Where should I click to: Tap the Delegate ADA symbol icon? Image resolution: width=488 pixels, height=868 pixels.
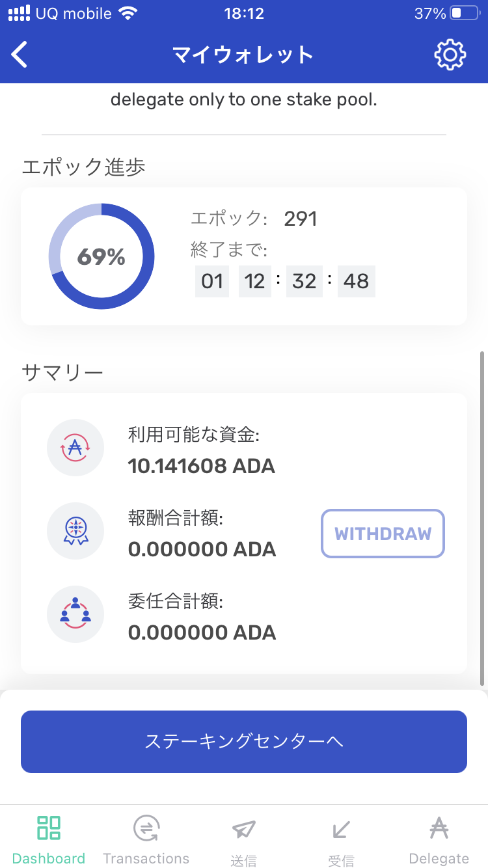(x=439, y=828)
